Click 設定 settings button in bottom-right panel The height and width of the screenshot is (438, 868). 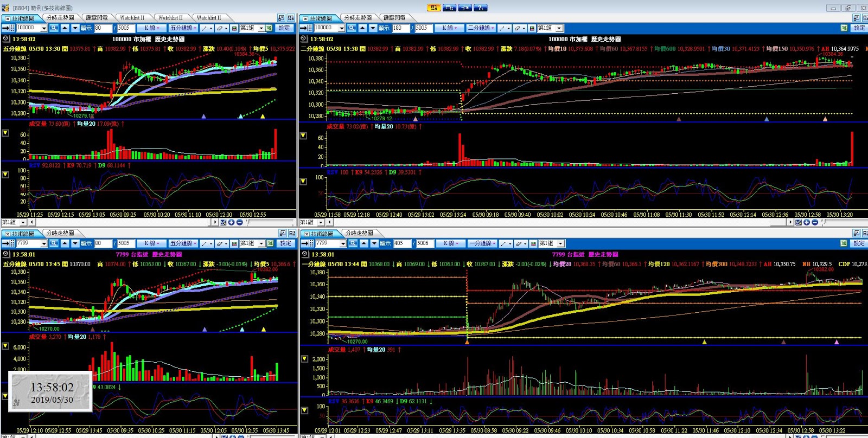859,243
